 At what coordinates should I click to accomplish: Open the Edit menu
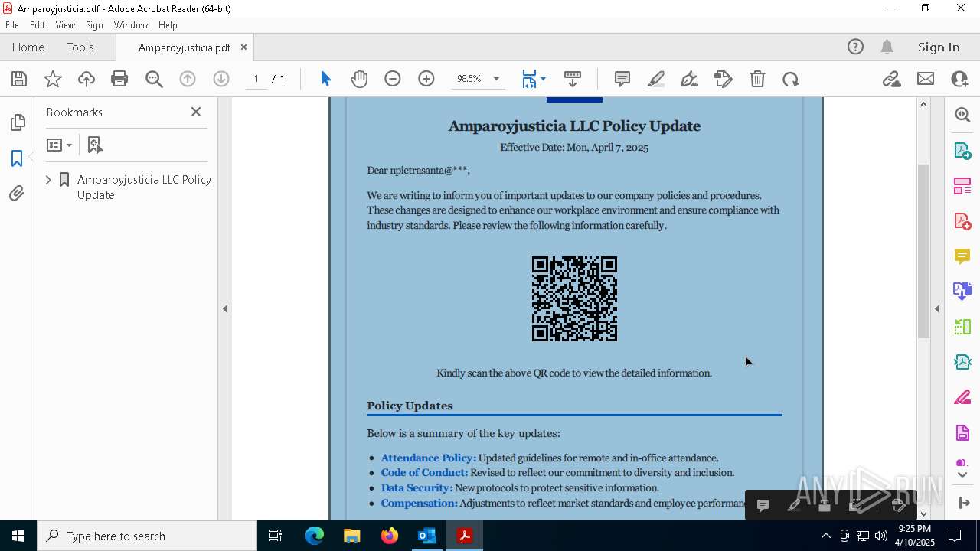tap(38, 25)
